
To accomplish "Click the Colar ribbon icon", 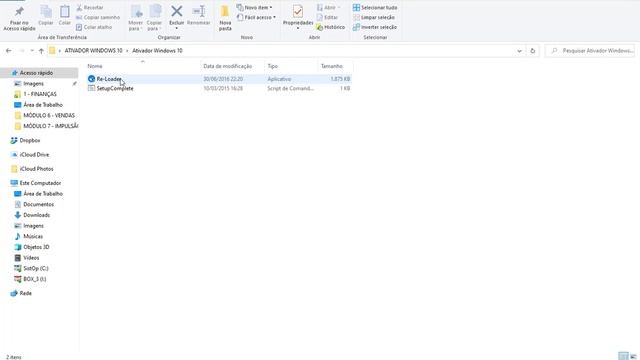I will pos(64,16).
